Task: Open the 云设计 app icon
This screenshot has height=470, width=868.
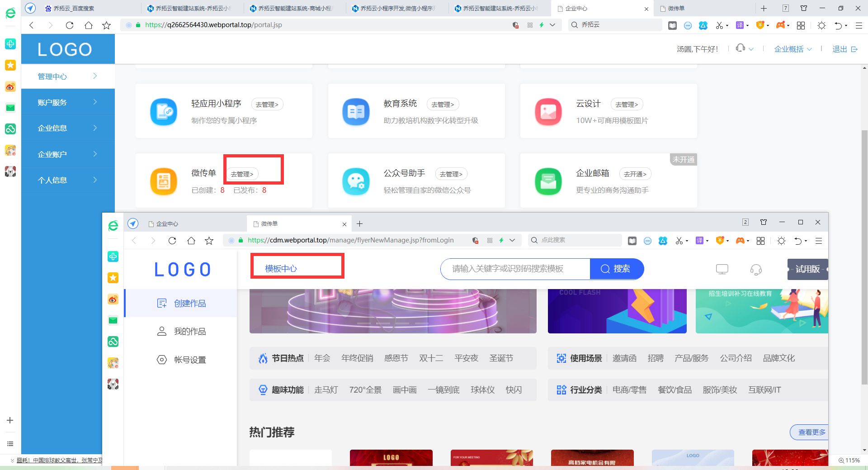Action: pyautogui.click(x=548, y=112)
